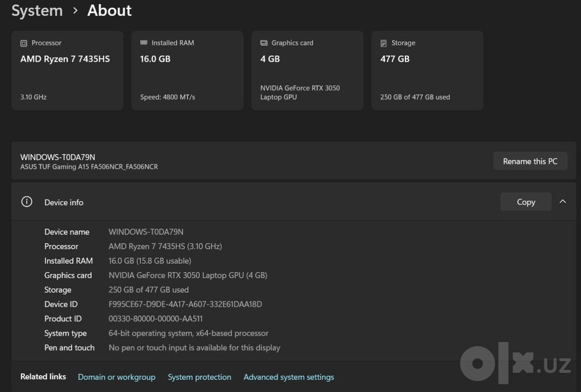Copy the device info
This screenshot has width=581, height=392.
pos(526,202)
